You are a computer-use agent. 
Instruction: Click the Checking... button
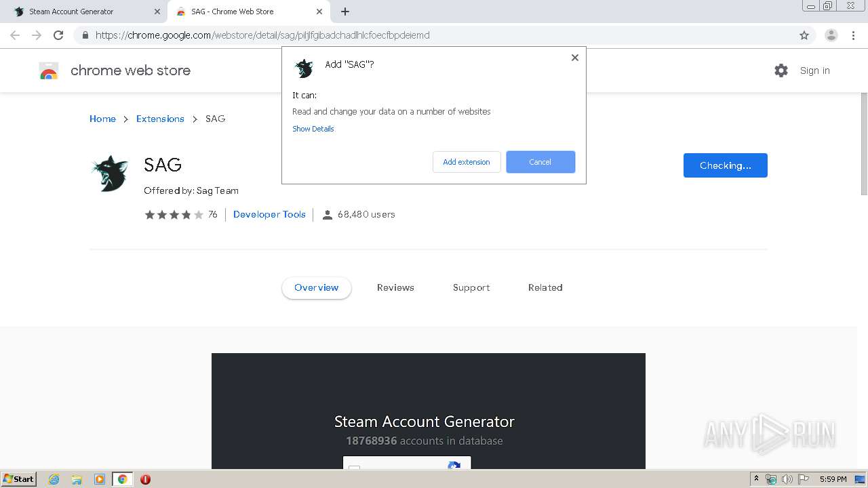point(726,165)
